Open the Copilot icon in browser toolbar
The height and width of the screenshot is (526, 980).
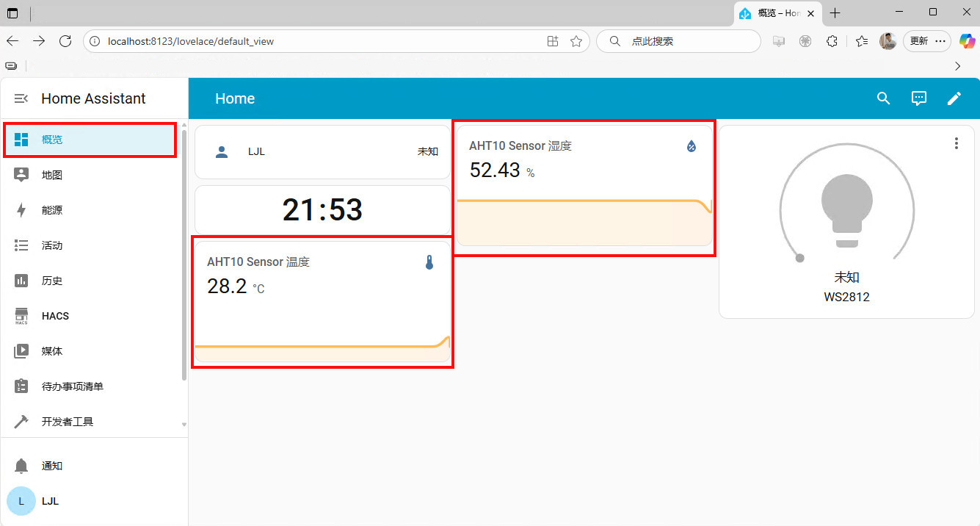[968, 41]
